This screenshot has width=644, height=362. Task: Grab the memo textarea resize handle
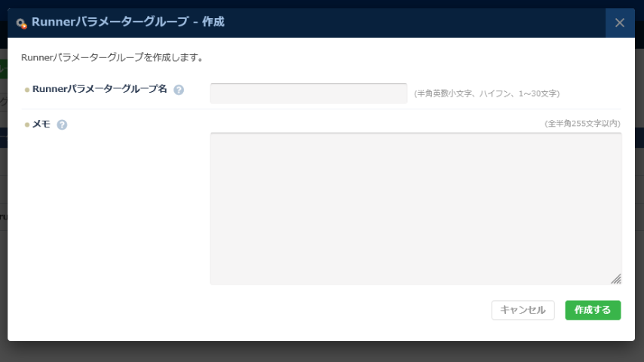(616, 279)
